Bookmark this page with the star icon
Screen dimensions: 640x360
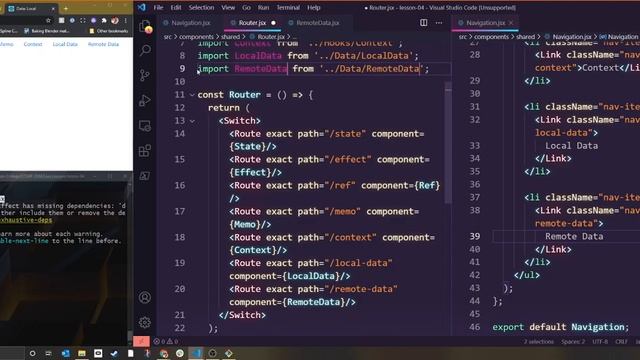(49, 20)
